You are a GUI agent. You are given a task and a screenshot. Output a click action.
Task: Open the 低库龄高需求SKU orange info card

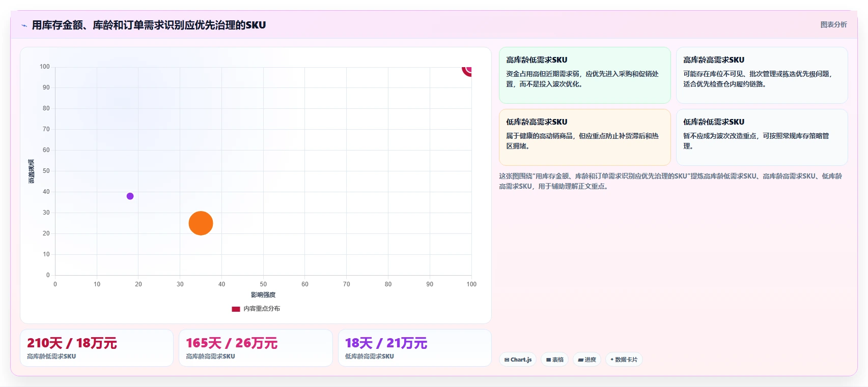click(x=585, y=137)
